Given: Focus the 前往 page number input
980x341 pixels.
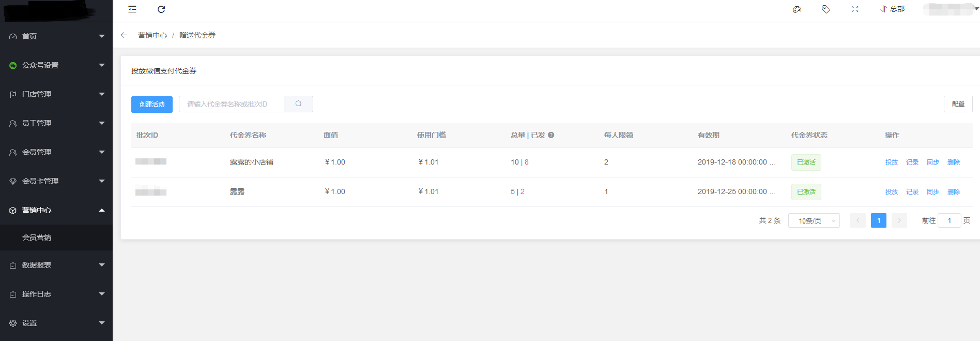Looking at the screenshot, I should 950,220.
